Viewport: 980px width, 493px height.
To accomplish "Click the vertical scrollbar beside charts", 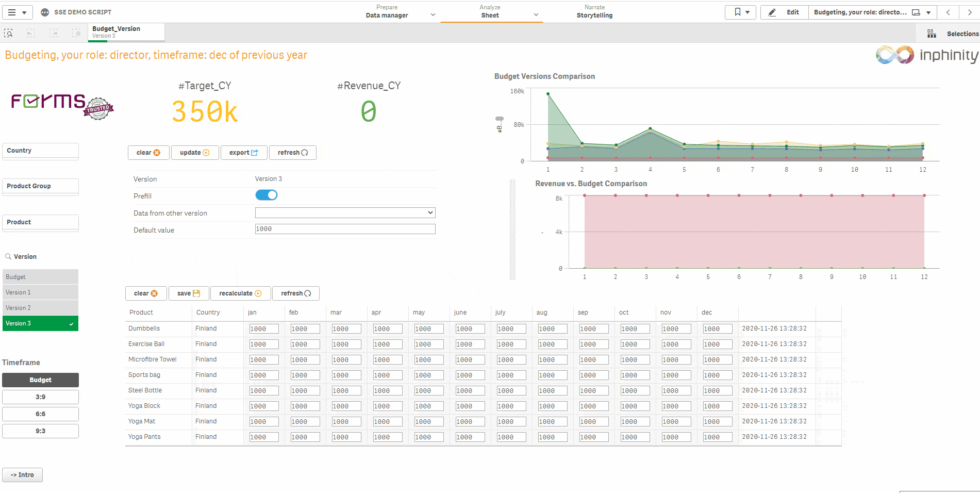I will [512, 229].
